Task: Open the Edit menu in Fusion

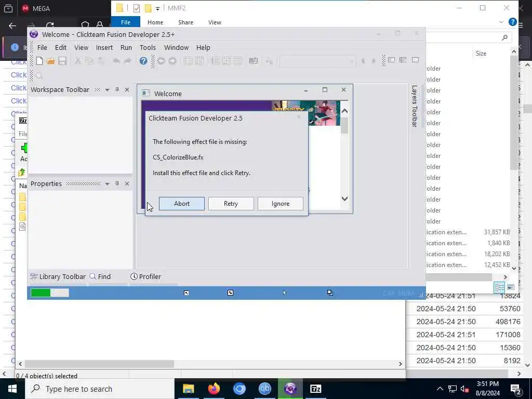Action: tap(61, 47)
